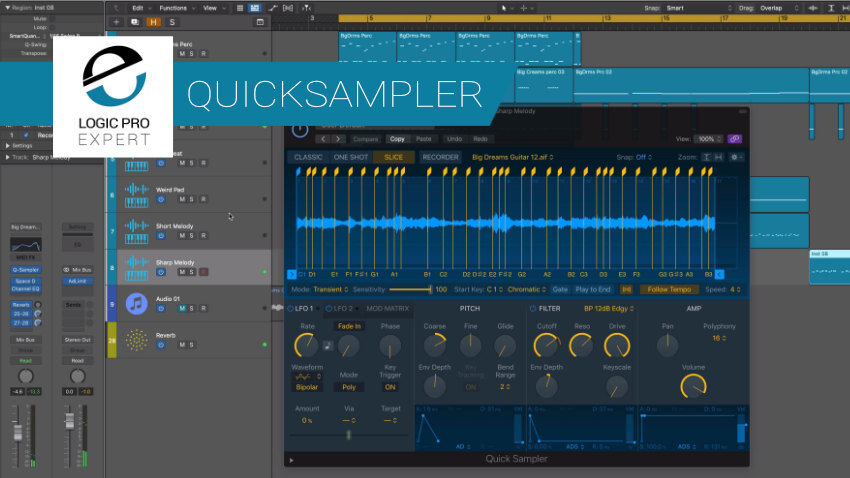Toggle the Follow Tempo button
Screen dimensions: 850x478
click(x=669, y=289)
